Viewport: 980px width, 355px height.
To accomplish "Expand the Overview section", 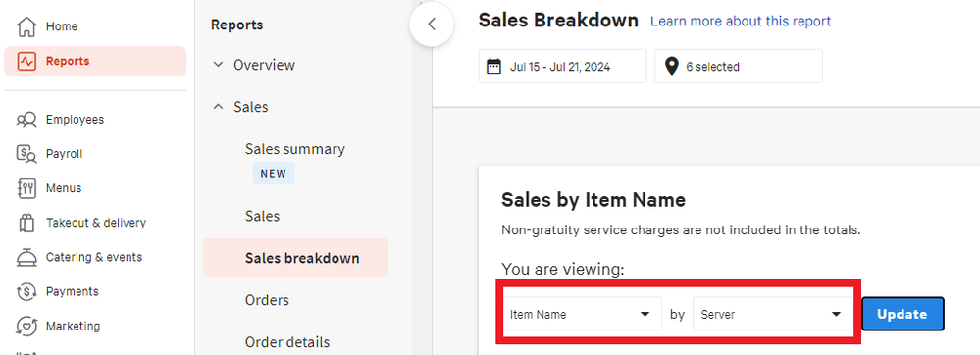I will point(253,65).
